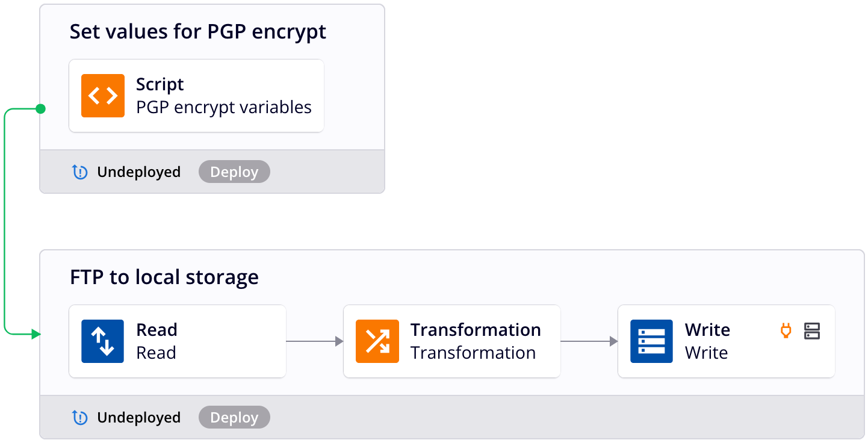
Task: Click the Undeployed status icon on the PGP card
Action: click(80, 172)
